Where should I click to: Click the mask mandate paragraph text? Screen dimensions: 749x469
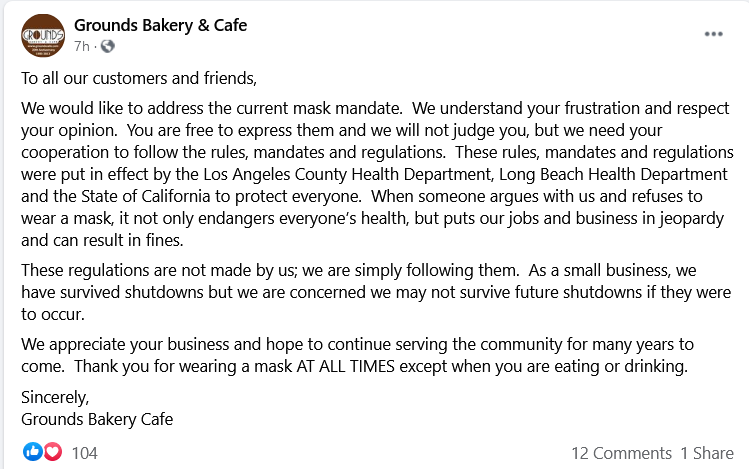coord(377,174)
